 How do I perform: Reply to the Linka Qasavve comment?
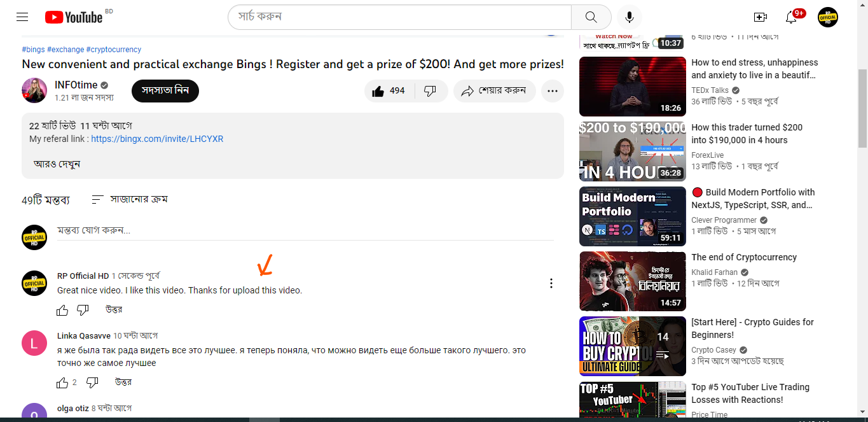tap(123, 383)
